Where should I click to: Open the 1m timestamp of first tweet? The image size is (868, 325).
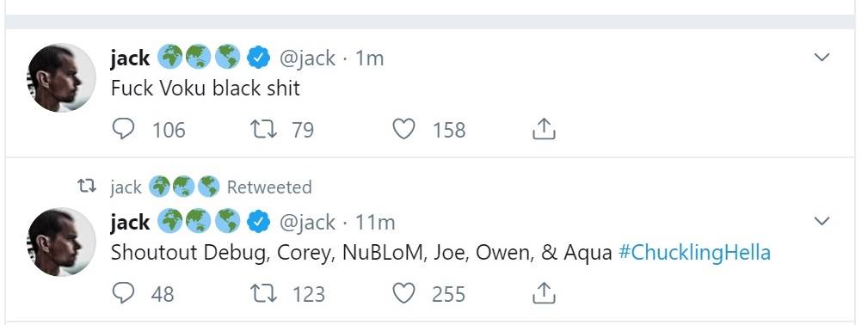click(369, 58)
